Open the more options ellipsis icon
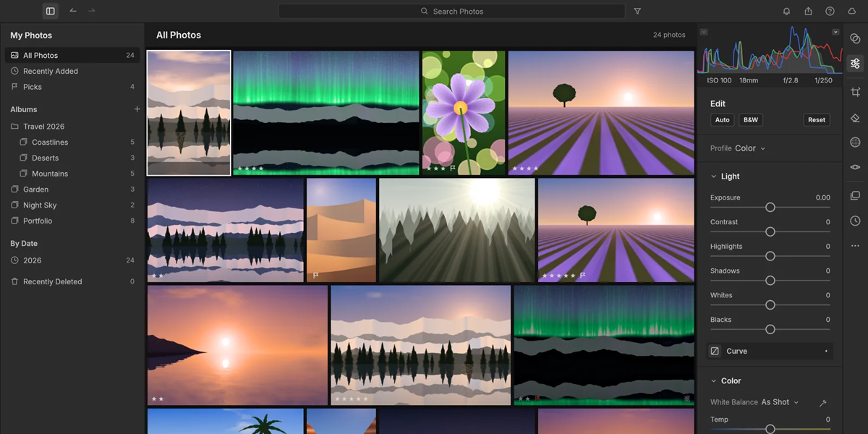This screenshot has height=434, width=868. (855, 246)
